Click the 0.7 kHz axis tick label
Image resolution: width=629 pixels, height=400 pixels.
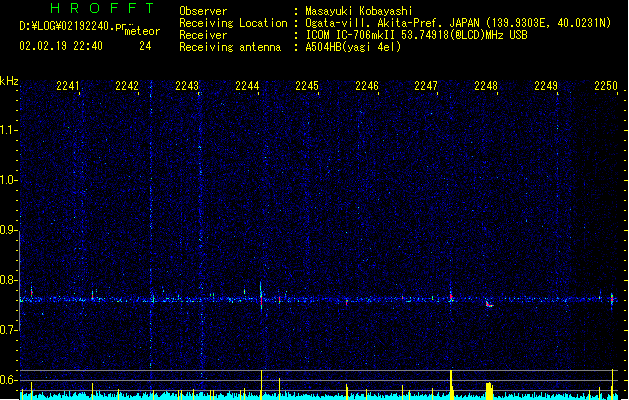pyautogui.click(x=9, y=330)
